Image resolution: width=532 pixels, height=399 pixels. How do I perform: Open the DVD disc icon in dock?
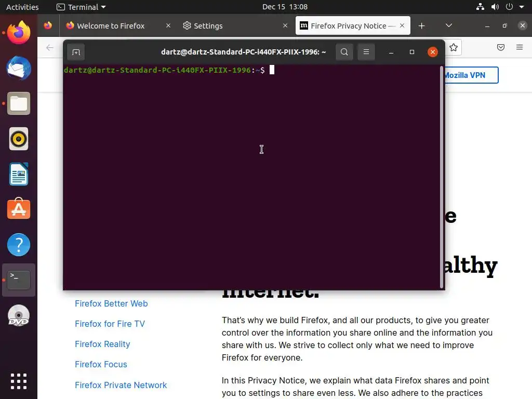(x=19, y=315)
